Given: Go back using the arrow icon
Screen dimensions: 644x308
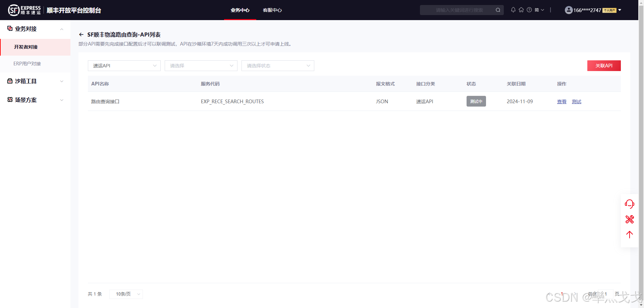Looking at the screenshot, I should 81,35.
